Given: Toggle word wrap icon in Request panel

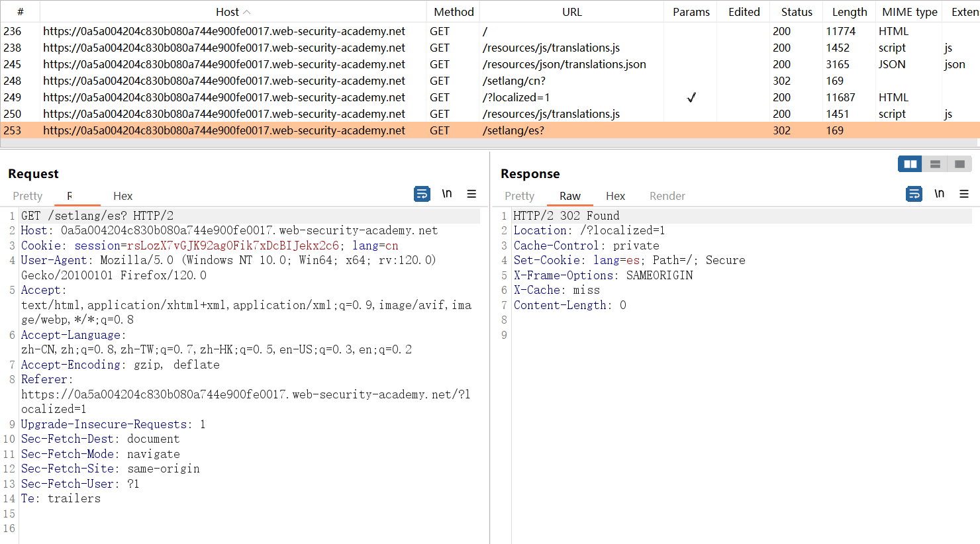Looking at the screenshot, I should 422,194.
